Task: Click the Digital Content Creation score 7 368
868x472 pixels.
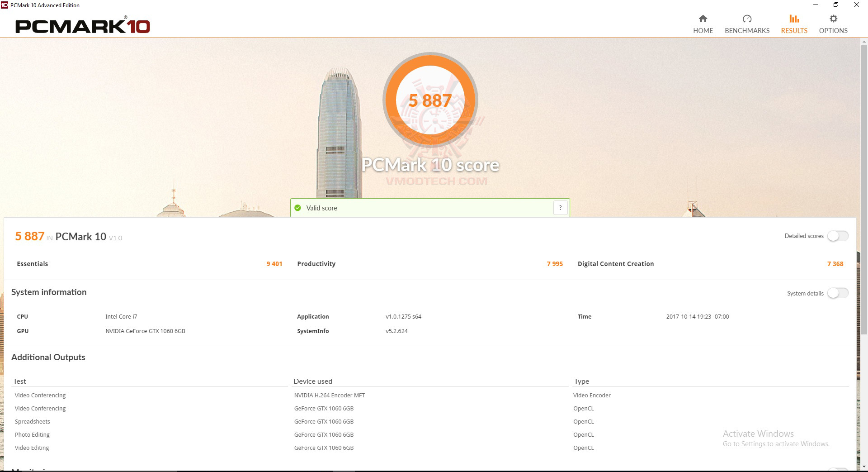Action: (835, 264)
